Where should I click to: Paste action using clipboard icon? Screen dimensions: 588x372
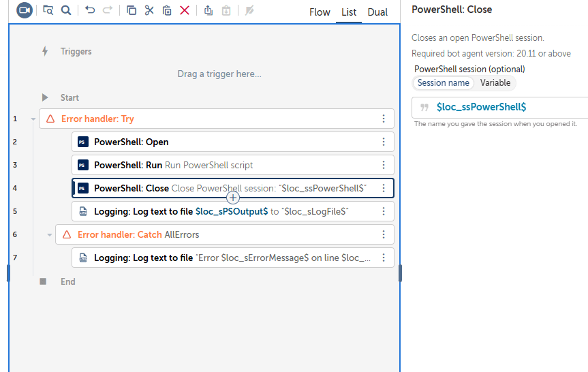pos(167,10)
